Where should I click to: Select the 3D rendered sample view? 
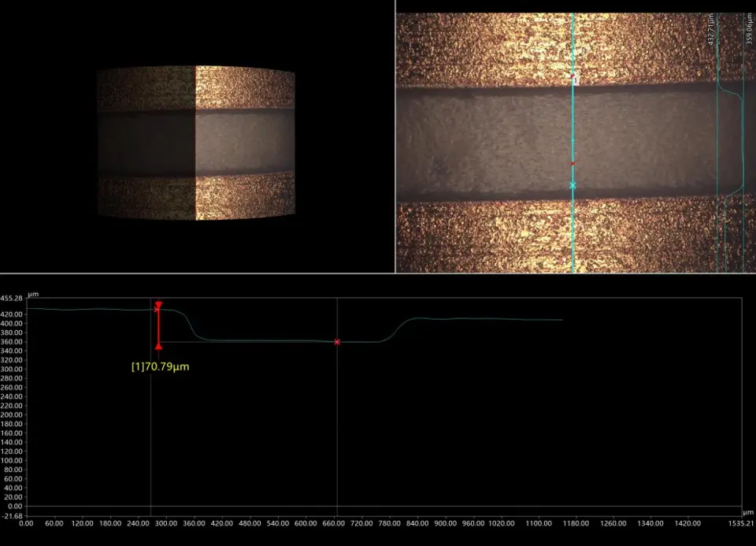pyautogui.click(x=195, y=143)
